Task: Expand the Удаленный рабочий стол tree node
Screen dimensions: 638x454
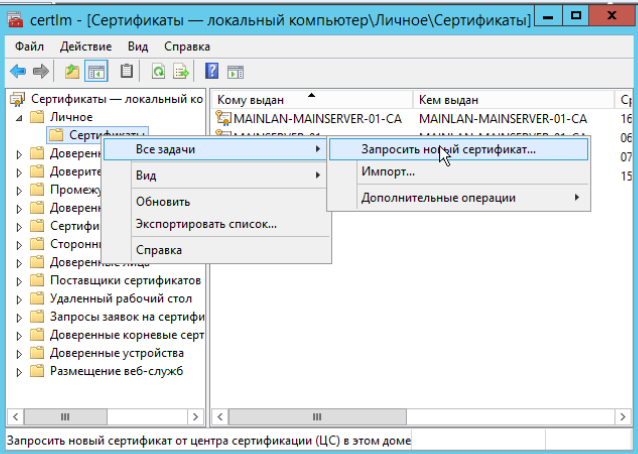Action: pos(20,299)
